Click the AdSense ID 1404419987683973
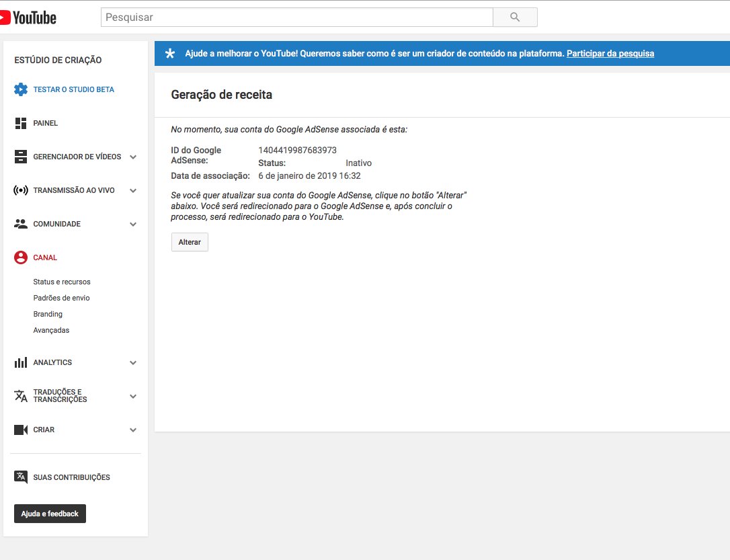The height and width of the screenshot is (560, 730). [298, 151]
